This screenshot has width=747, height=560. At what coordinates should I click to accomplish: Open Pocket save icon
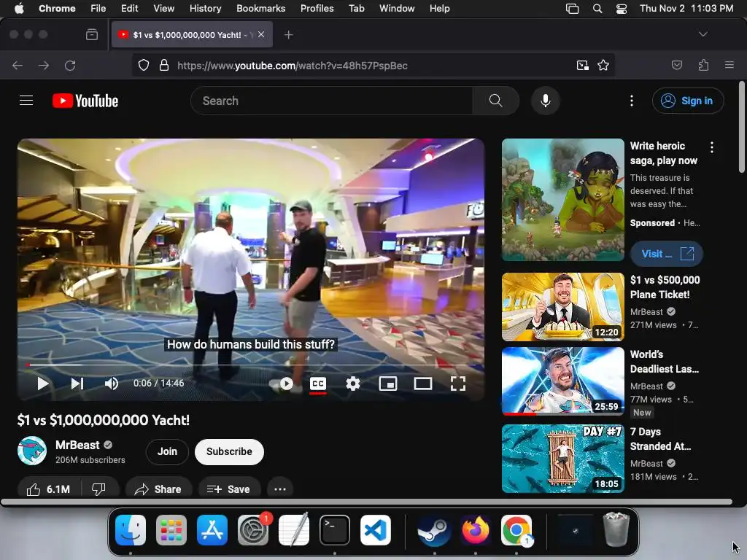[677, 65]
